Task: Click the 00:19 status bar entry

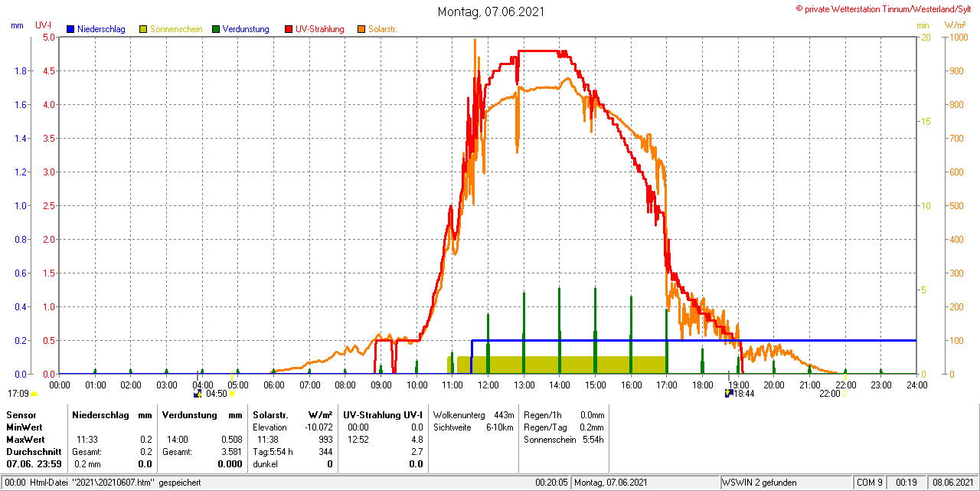Action: click(x=906, y=483)
